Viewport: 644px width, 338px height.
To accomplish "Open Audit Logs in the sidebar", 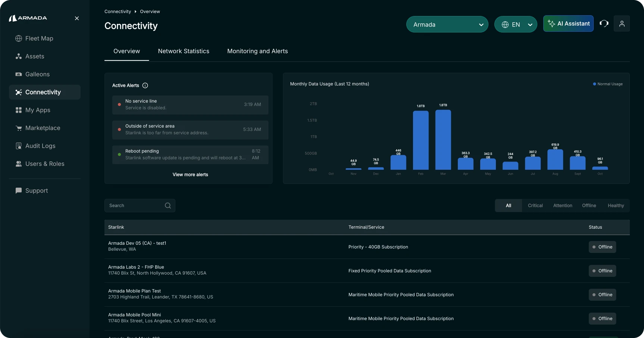I will pyautogui.click(x=45, y=146).
